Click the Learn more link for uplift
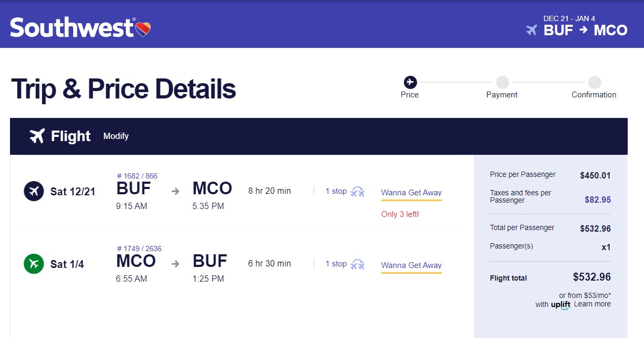This screenshot has width=644, height=338. 592,304
